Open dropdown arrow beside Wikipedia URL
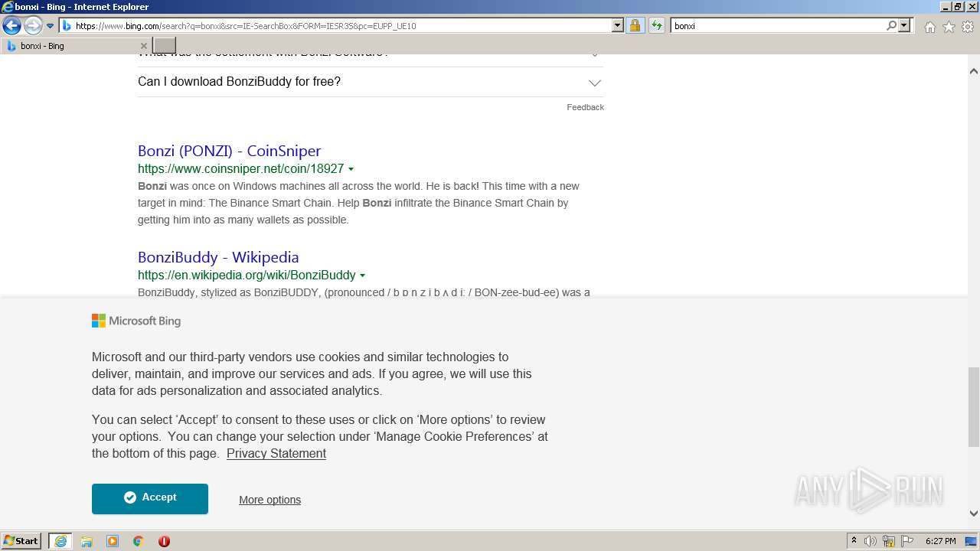980x551 pixels. click(362, 275)
